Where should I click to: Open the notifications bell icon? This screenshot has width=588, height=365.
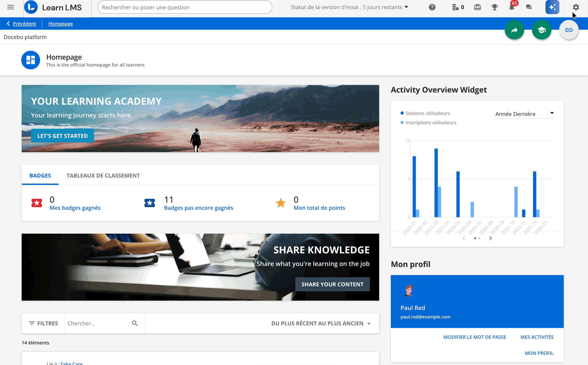point(512,7)
